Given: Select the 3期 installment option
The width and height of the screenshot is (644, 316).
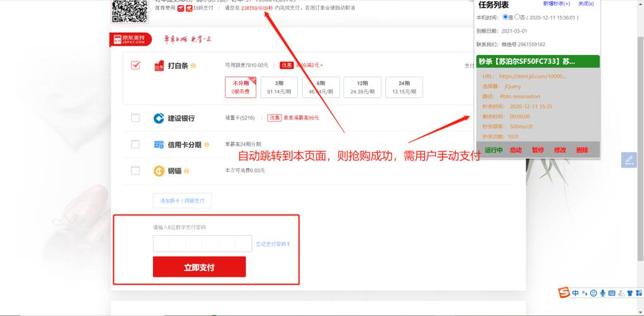Looking at the screenshot, I should click(x=279, y=87).
